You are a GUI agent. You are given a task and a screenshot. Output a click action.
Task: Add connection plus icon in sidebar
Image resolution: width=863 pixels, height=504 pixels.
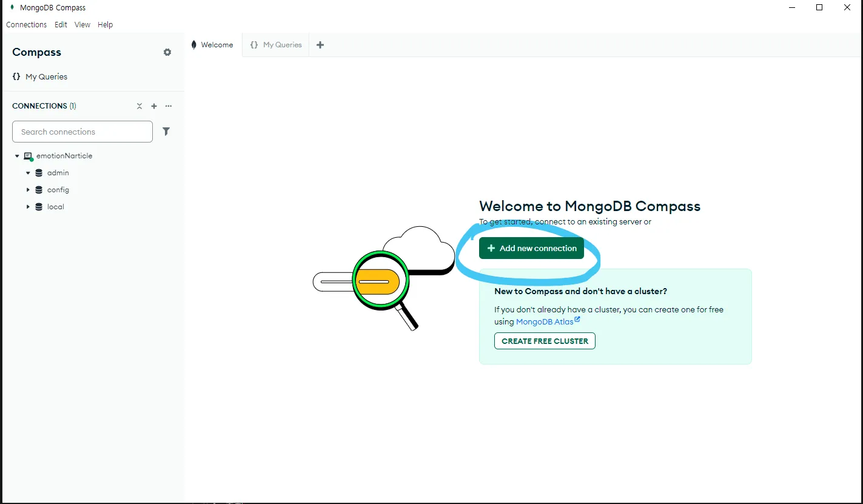point(154,106)
